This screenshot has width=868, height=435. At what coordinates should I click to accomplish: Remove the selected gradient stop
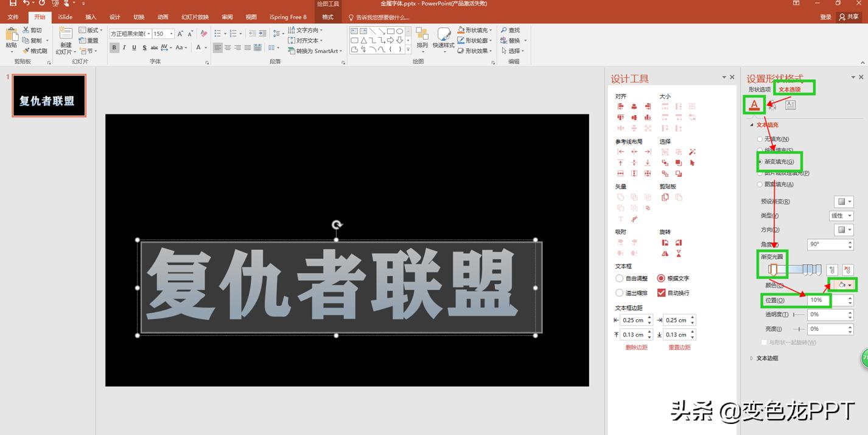tap(849, 269)
